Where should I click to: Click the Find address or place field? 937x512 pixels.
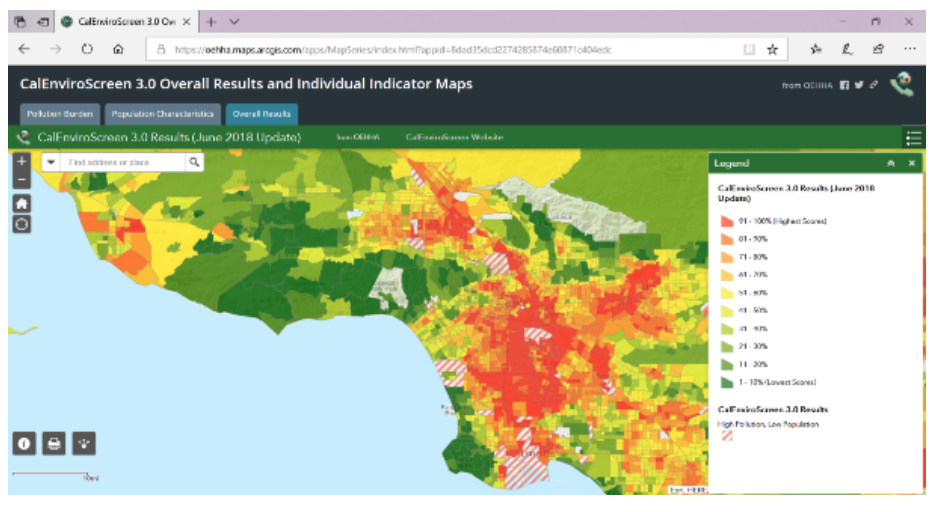click(123, 162)
